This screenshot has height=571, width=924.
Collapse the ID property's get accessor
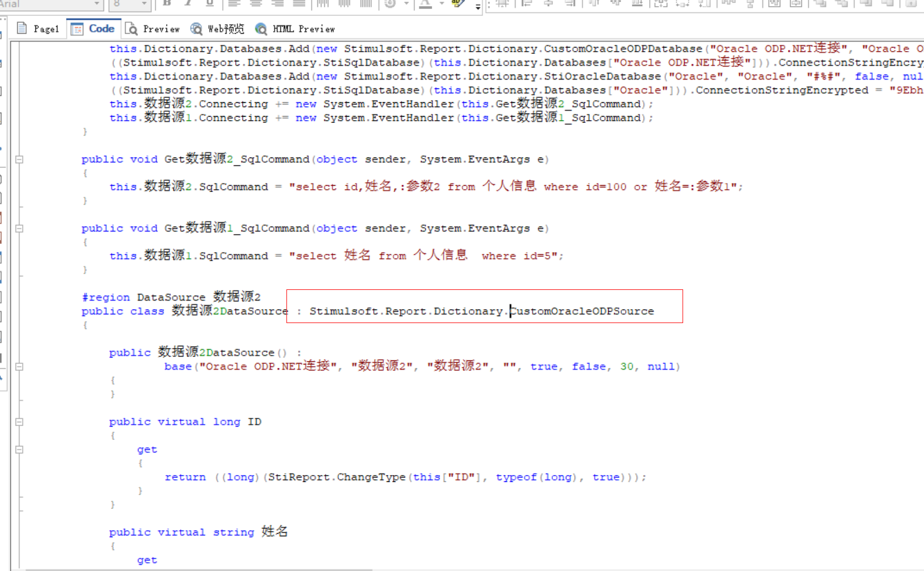click(19, 449)
